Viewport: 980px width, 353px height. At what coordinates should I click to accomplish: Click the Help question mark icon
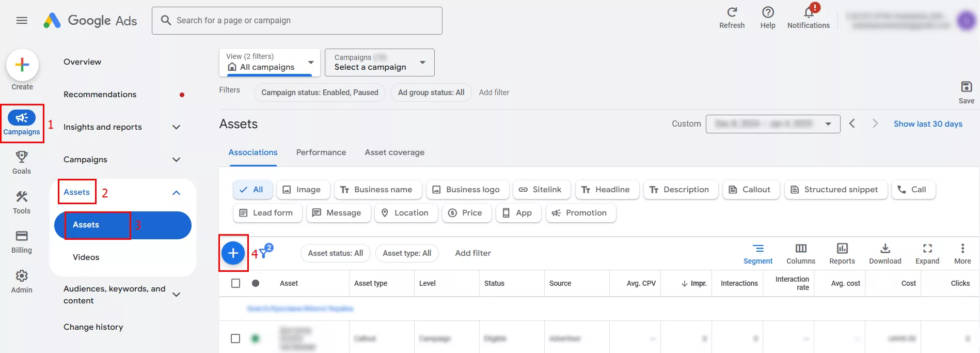coord(767,12)
